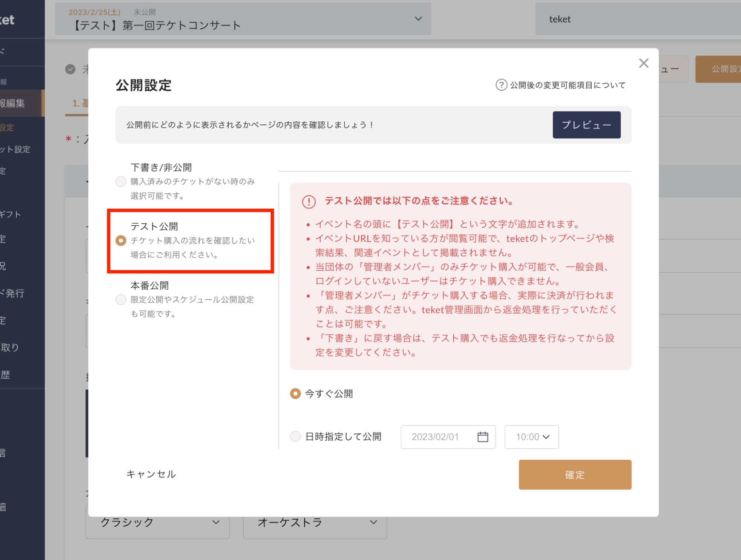Click the プレビュー button
The width and height of the screenshot is (741, 560).
pyautogui.click(x=586, y=125)
